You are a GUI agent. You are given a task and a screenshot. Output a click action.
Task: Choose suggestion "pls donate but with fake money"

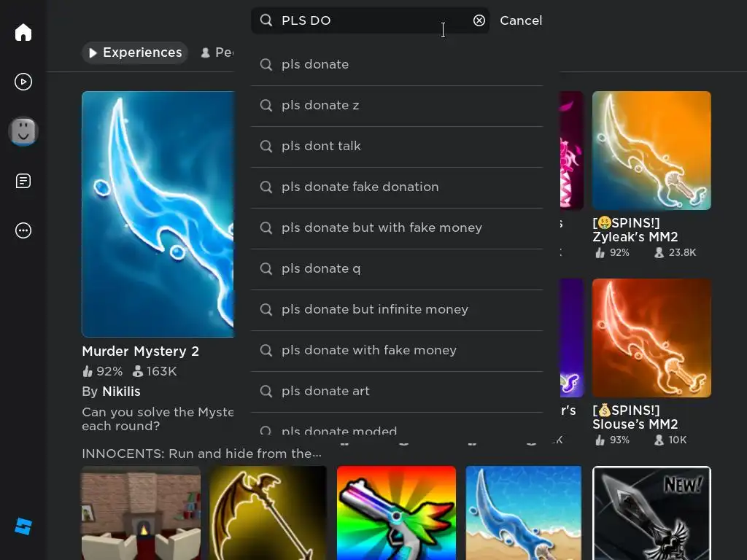tap(397, 228)
